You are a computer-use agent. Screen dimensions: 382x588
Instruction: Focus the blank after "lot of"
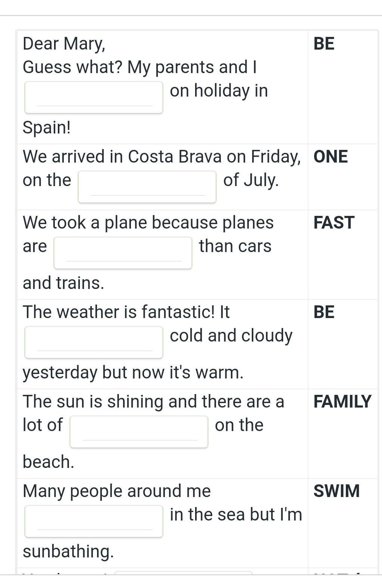coord(139,432)
